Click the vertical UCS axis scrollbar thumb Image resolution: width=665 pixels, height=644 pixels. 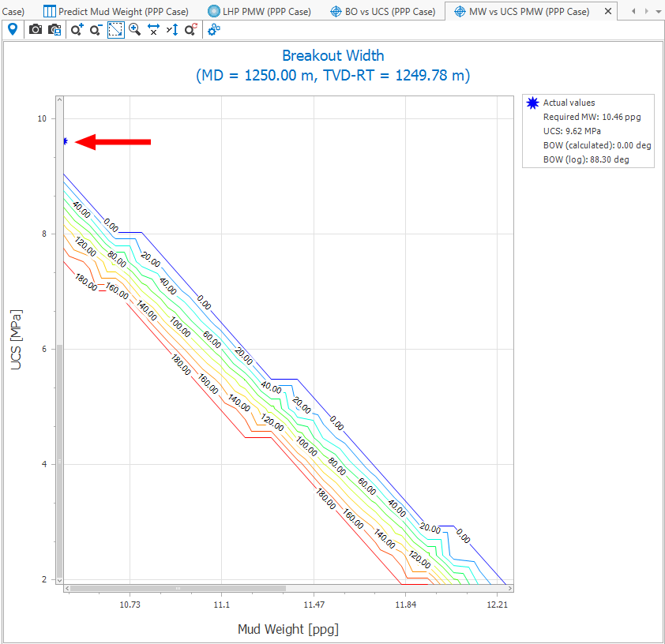tap(59, 462)
